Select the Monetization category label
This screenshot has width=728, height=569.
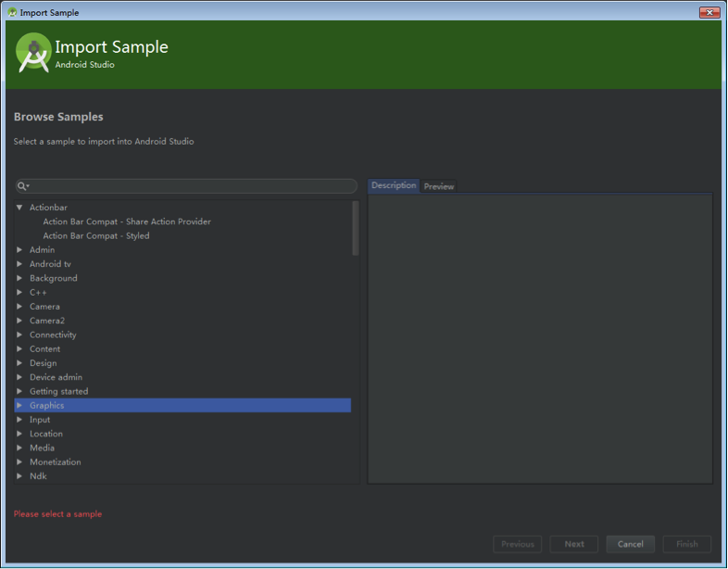point(56,462)
